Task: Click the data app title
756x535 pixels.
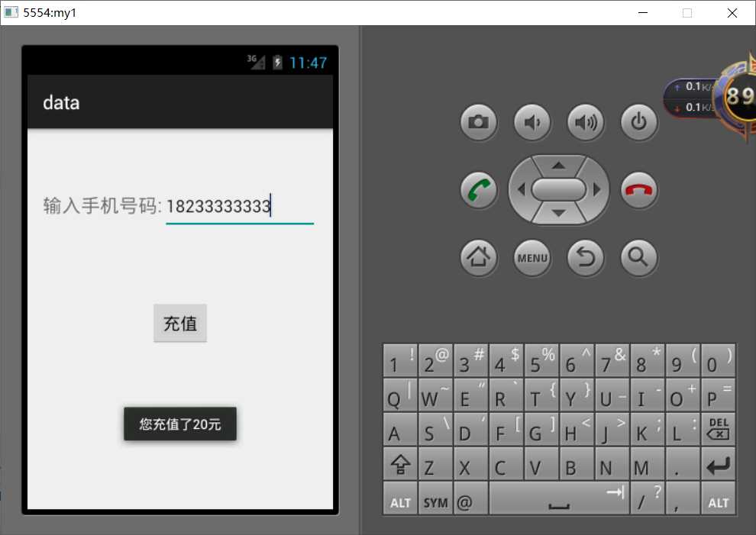Action: tap(61, 103)
